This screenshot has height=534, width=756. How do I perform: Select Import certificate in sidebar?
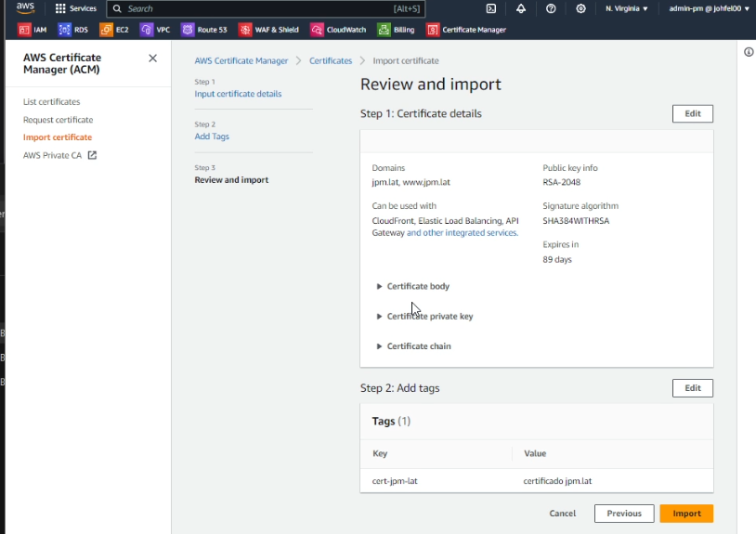(x=58, y=137)
